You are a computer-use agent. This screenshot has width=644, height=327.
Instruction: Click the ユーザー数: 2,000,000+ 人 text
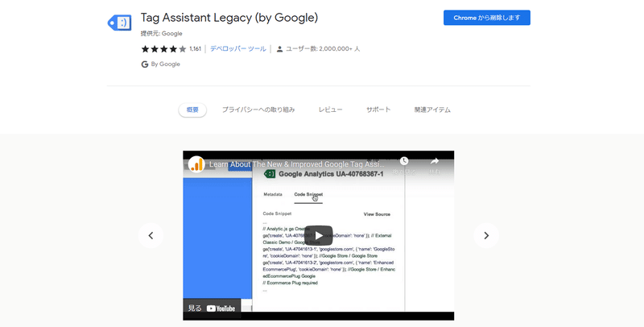323,49
